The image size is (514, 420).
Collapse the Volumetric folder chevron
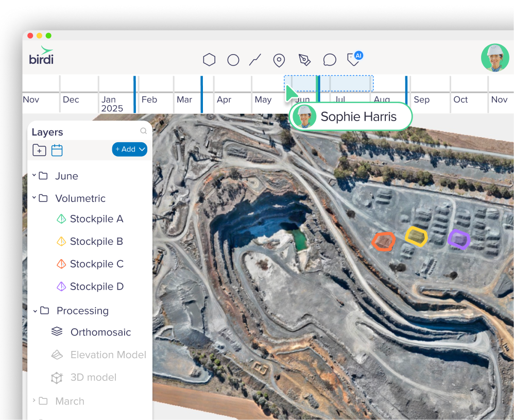coord(34,197)
